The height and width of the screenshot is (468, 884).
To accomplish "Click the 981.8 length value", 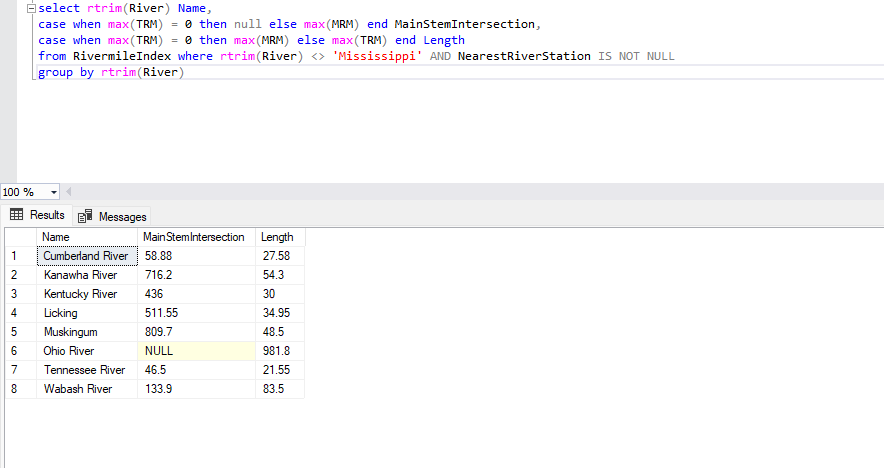I will point(280,351).
